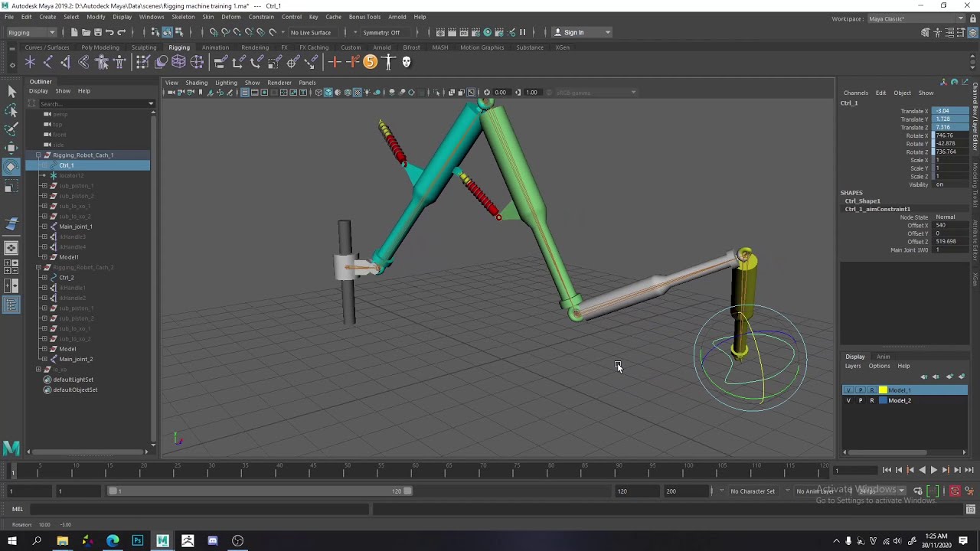Open the Skeleton menu

(183, 17)
